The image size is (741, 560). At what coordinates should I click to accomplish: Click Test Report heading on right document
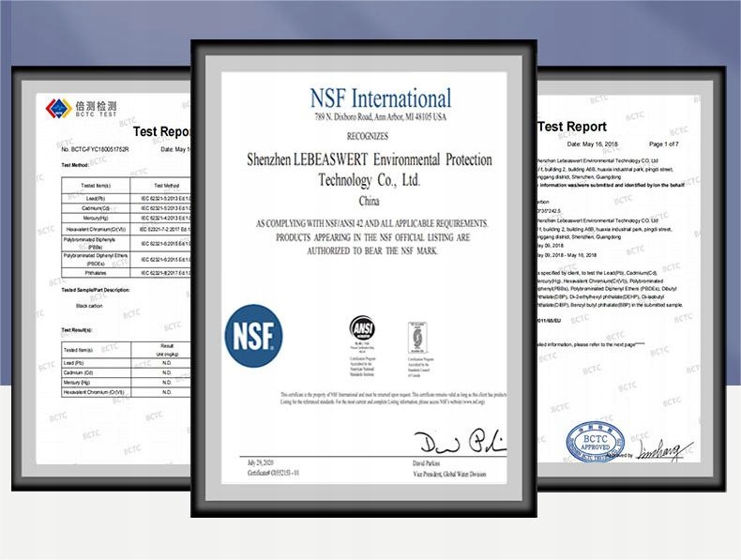coord(572,127)
